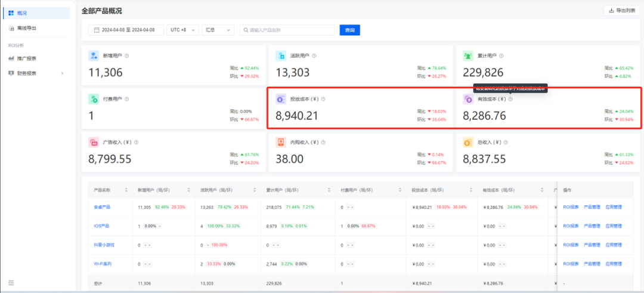
Task: Click the help icon next to 总收入 (¥)
Action: [x=506, y=142]
